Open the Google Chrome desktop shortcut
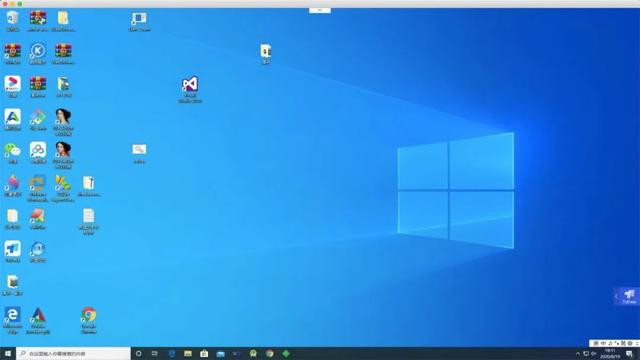The image size is (640, 360). click(x=89, y=320)
